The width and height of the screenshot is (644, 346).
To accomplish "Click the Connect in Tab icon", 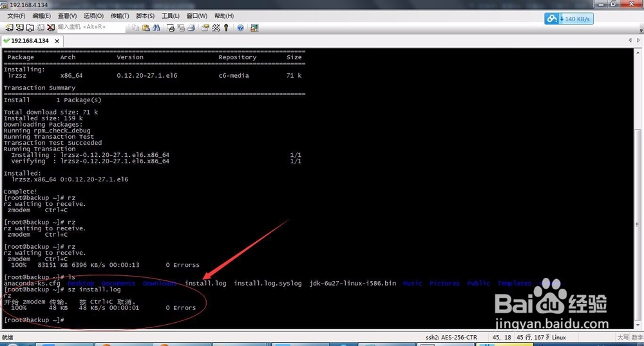I will (30, 28).
